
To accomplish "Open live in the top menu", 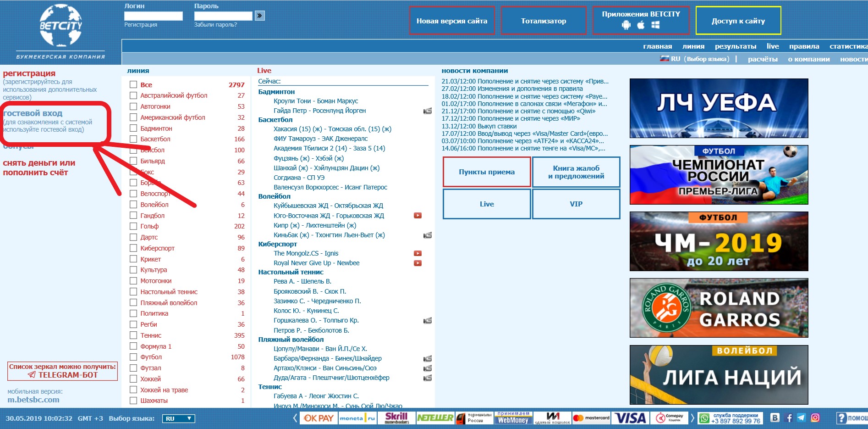I will tap(773, 46).
